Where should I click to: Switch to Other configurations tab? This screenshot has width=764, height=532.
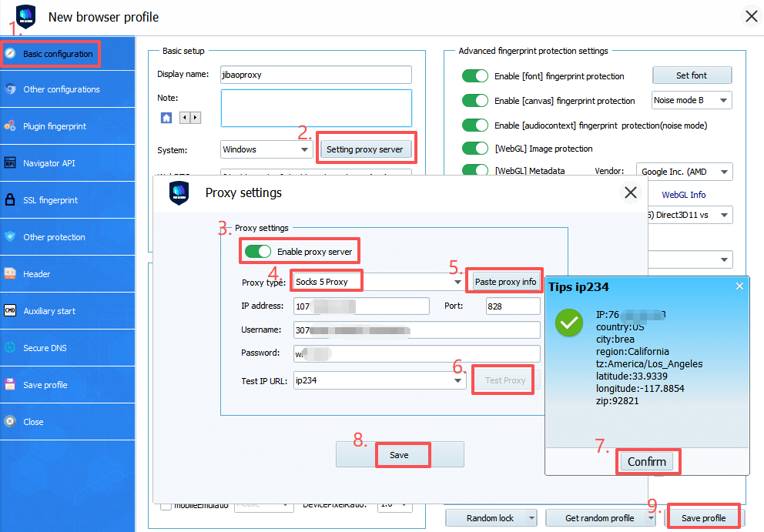coord(61,89)
